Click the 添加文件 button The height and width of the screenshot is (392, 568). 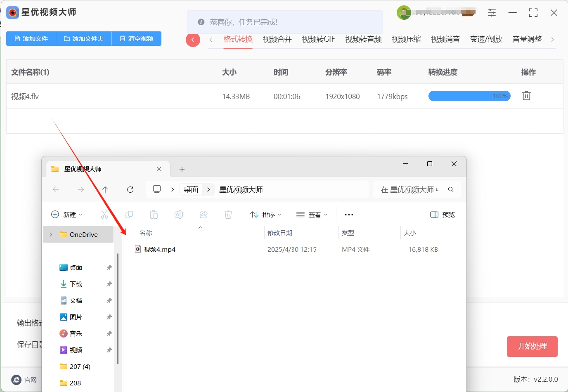[31, 38]
